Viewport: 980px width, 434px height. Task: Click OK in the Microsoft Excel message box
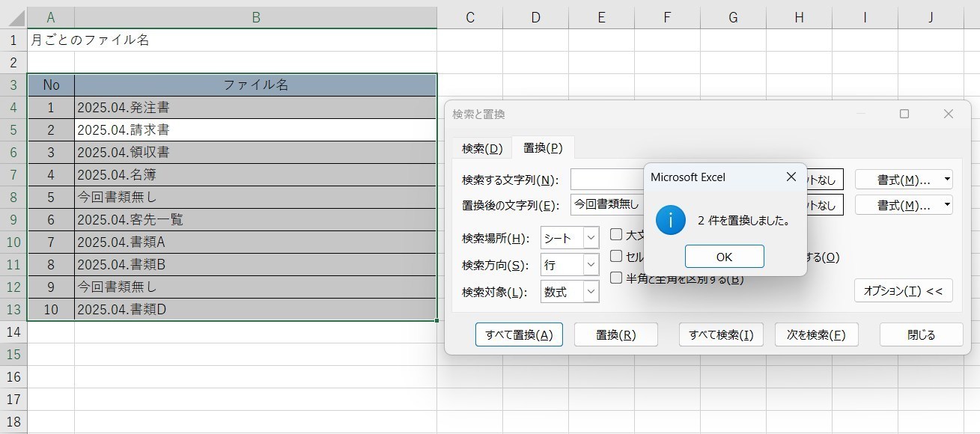coord(724,257)
